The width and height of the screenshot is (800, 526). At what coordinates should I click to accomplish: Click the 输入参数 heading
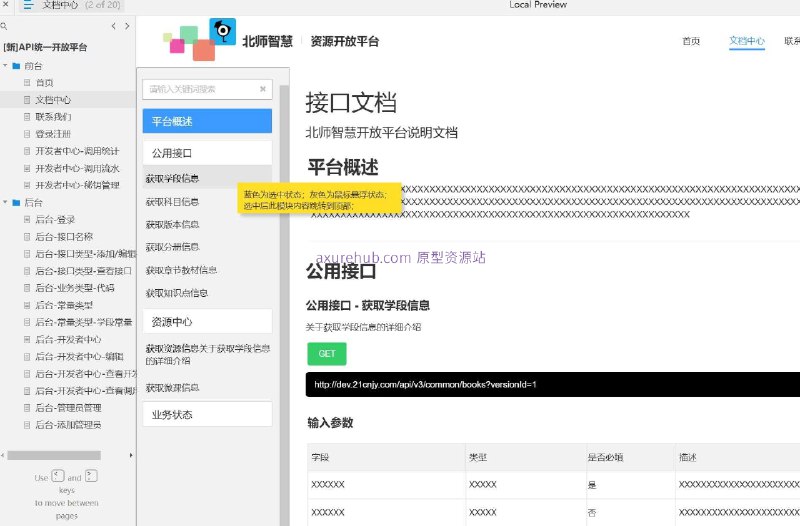(330, 423)
